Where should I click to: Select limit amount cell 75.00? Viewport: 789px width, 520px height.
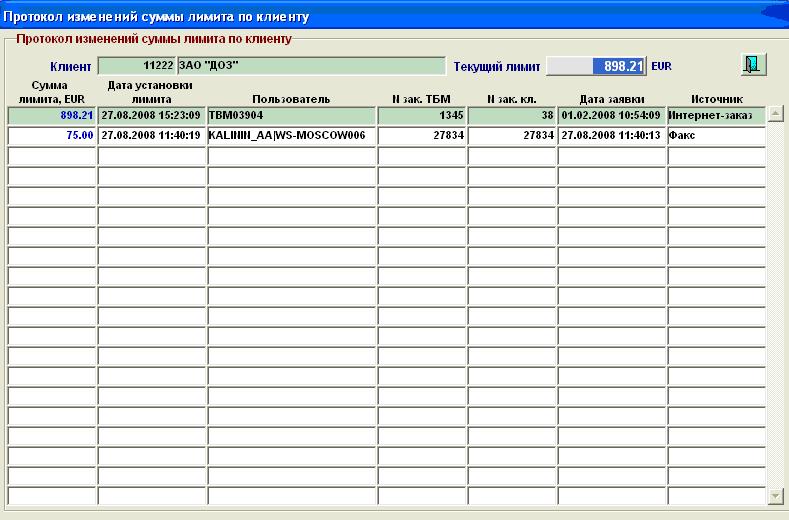tap(52, 135)
